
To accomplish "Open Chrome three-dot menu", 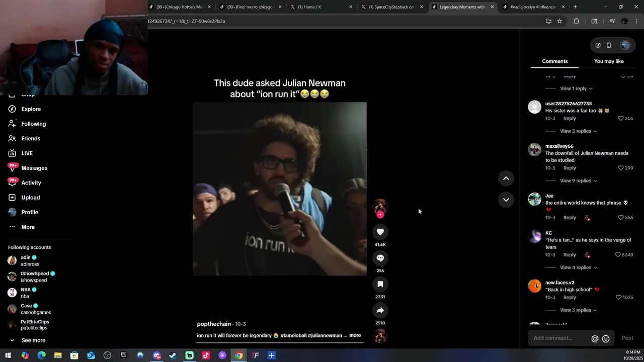I will pos(636,21).
